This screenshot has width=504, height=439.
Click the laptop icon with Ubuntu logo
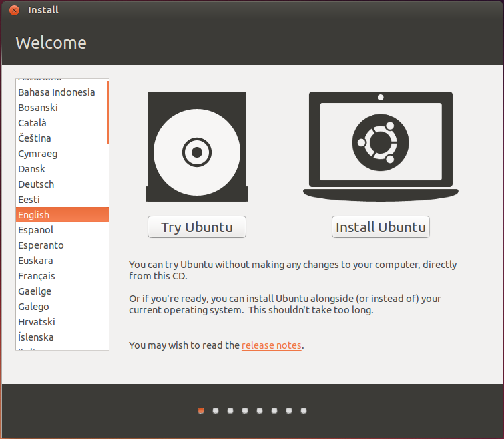(381, 146)
